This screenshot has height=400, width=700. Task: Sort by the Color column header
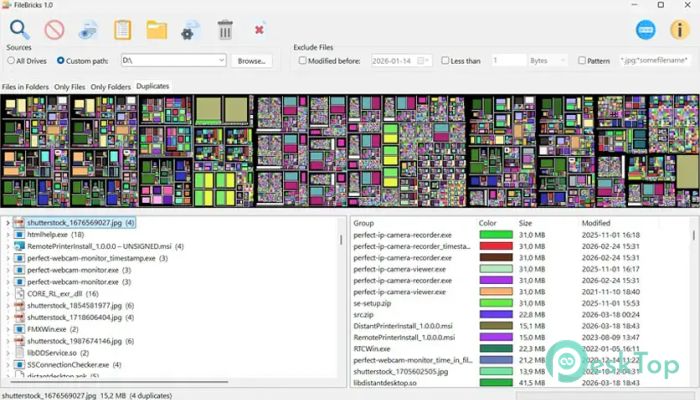point(488,223)
